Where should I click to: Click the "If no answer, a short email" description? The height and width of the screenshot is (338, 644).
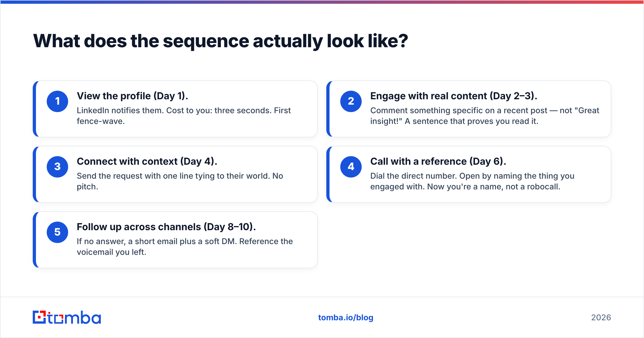coord(185,247)
